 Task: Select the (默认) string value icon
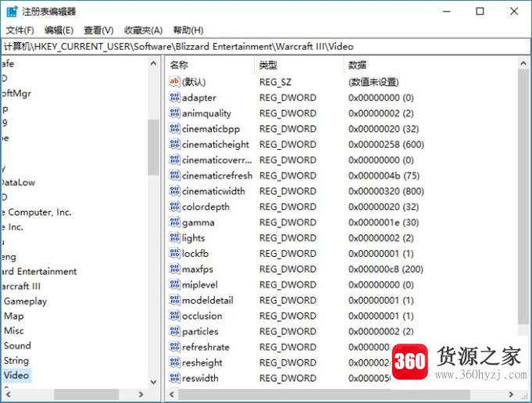174,81
